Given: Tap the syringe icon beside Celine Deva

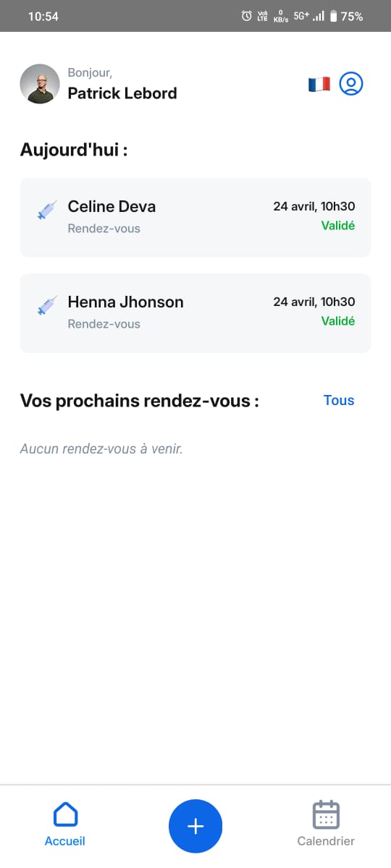Looking at the screenshot, I should 47,210.
